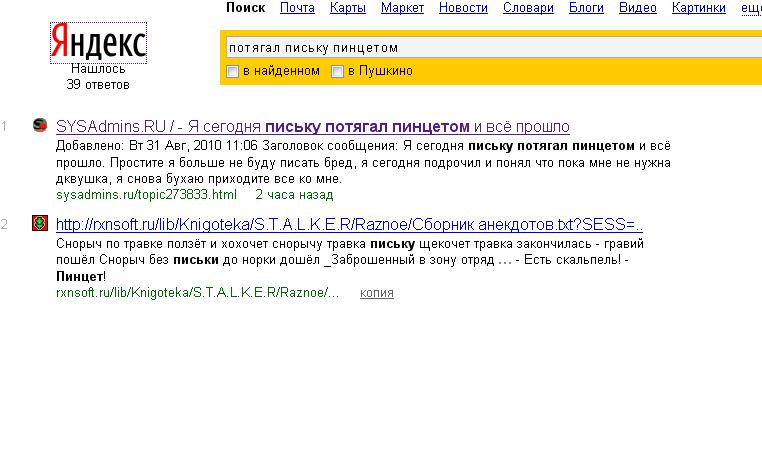Click the rxnsoft.ru/lib/Knigoteka green URL
Viewport: 762px width, 451px height.
click(197, 293)
